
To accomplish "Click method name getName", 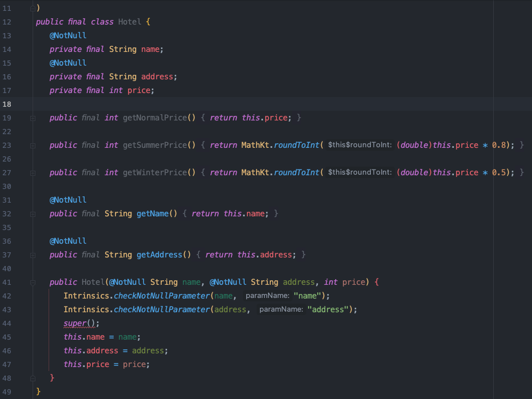I will click(153, 213).
